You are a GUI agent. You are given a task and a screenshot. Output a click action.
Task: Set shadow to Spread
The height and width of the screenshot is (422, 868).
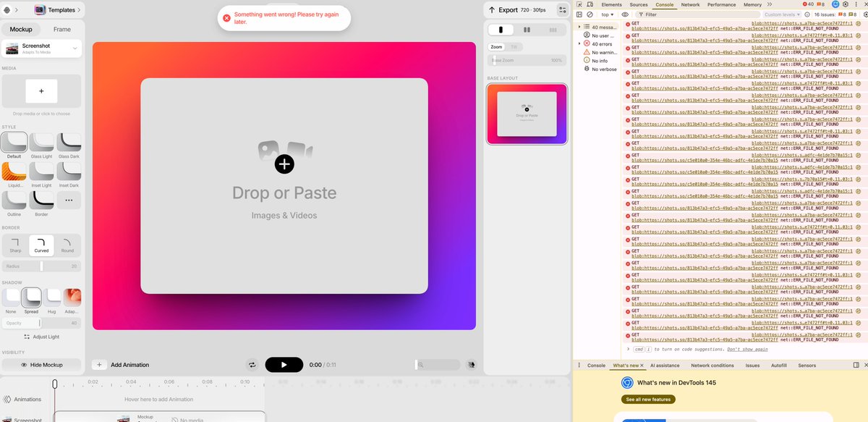(x=31, y=298)
